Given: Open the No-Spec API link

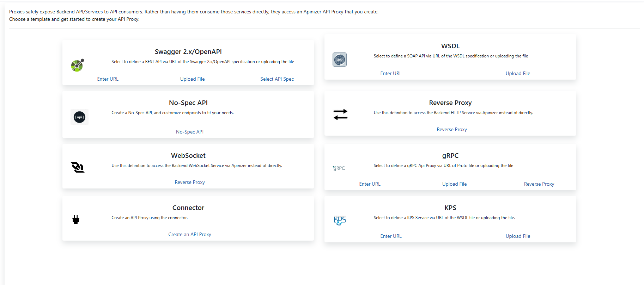Looking at the screenshot, I should tap(190, 132).
